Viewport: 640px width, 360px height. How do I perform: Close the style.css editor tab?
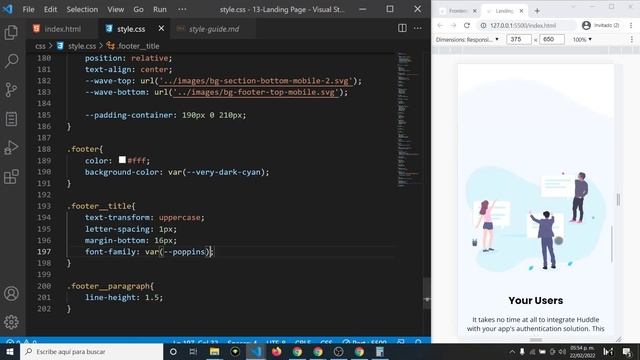coord(161,29)
